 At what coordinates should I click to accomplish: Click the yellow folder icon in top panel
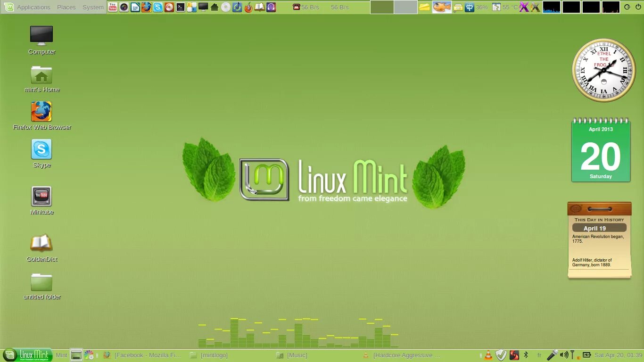pyautogui.click(x=424, y=7)
